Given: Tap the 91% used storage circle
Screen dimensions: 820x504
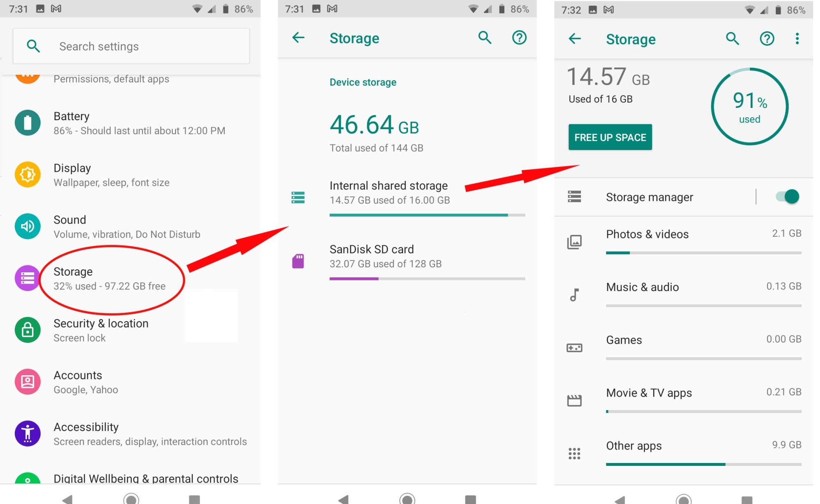Looking at the screenshot, I should tap(749, 107).
